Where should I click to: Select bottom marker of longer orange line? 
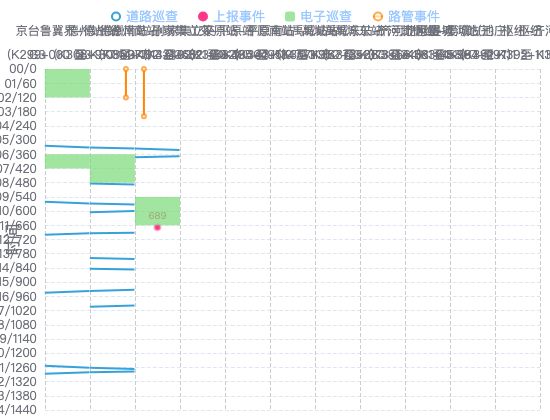click(x=144, y=116)
